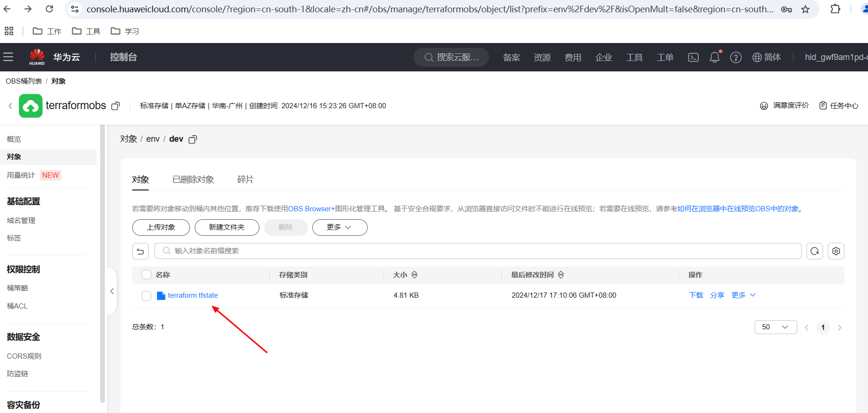
Task: Open 桶策略 in the sidebar
Action: coord(17,288)
